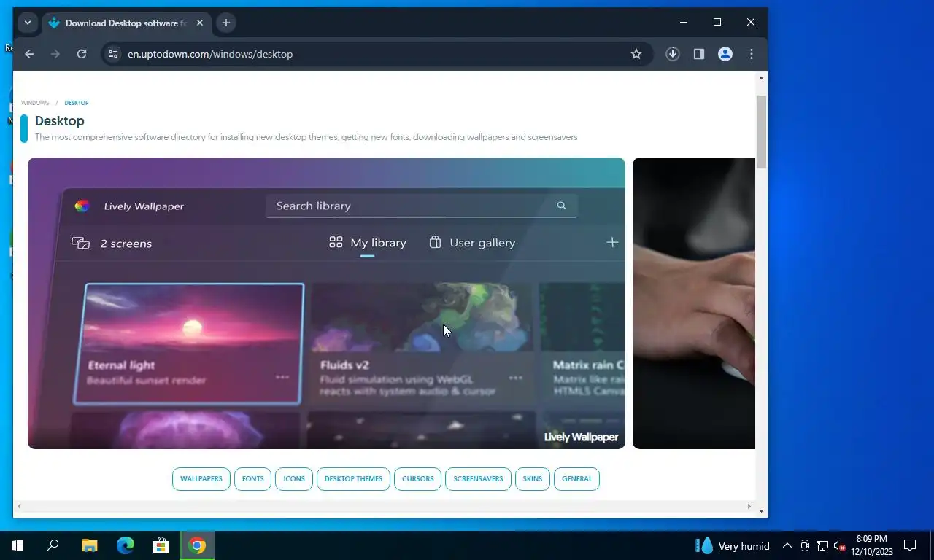934x560 pixels.
Task: Click the vertical scrollbar thumb
Action: click(x=761, y=132)
